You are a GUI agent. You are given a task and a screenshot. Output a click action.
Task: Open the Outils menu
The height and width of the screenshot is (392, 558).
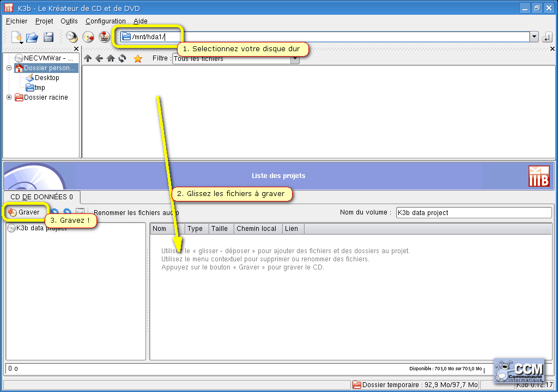pos(69,21)
